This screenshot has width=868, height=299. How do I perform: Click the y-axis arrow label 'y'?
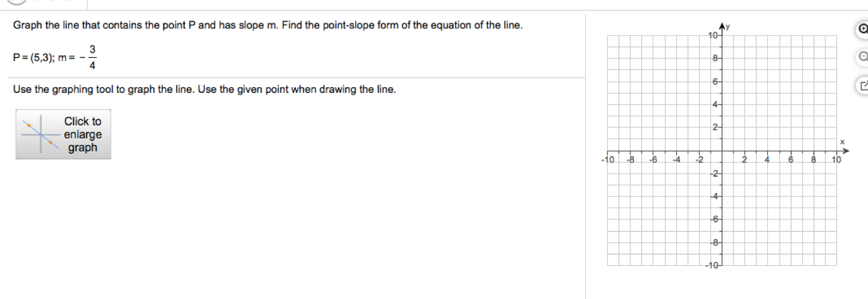point(728,26)
